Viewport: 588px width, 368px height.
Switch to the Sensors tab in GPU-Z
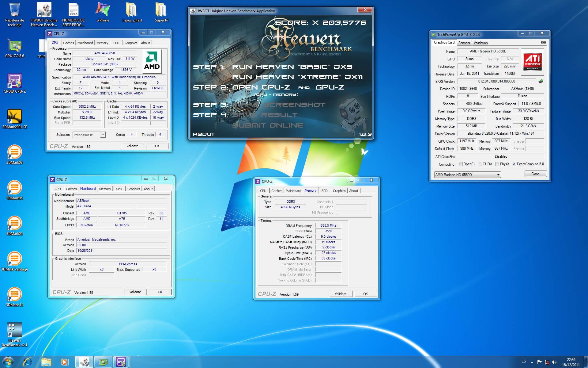point(464,43)
